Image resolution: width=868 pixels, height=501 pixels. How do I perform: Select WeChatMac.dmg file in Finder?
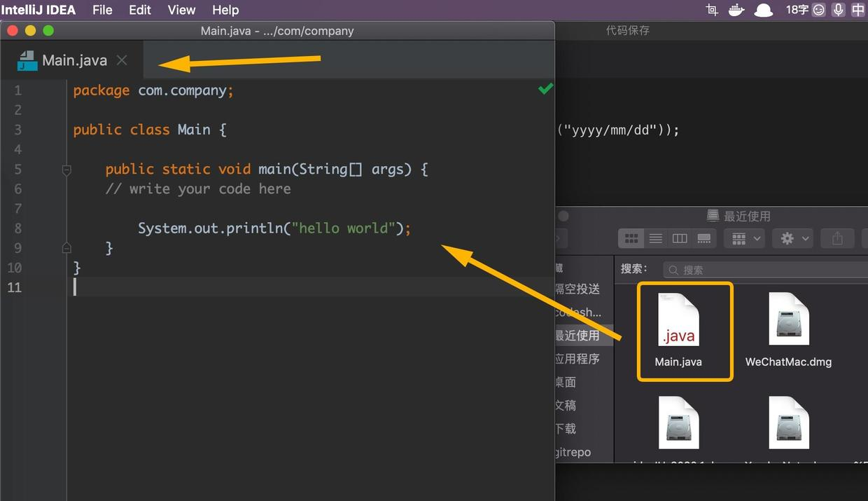tap(788, 331)
